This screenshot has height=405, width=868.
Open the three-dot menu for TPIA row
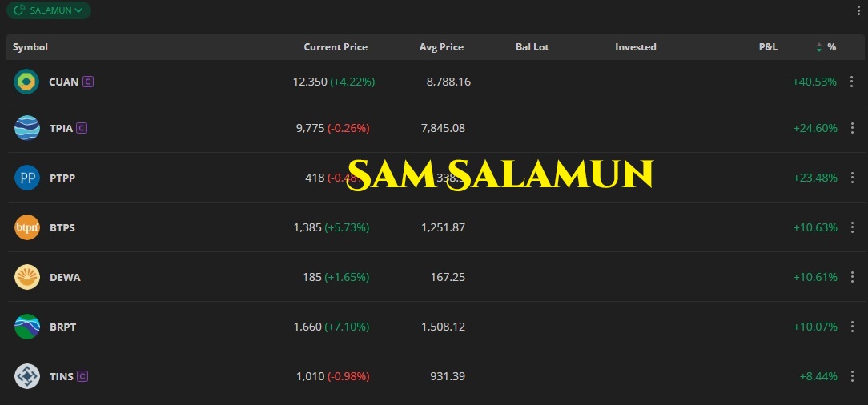852,128
